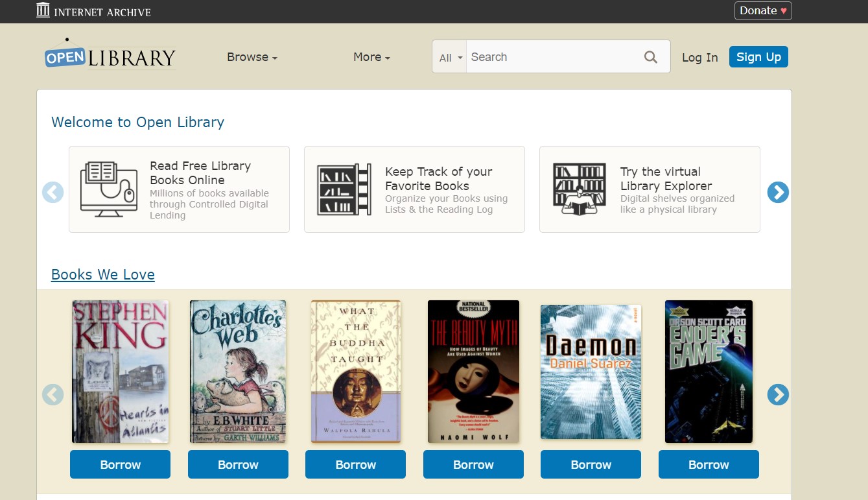Click the bookshelf icon for Favorite Books
The height and width of the screenshot is (500, 868).
344,189
